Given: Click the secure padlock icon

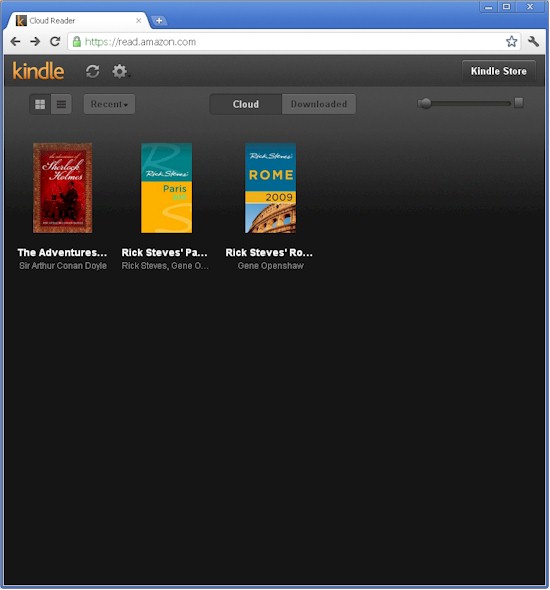Looking at the screenshot, I should (77, 41).
